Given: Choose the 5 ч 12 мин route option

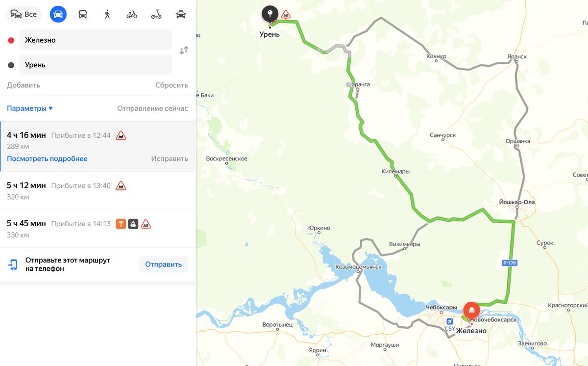Looking at the screenshot, I should click(98, 191).
